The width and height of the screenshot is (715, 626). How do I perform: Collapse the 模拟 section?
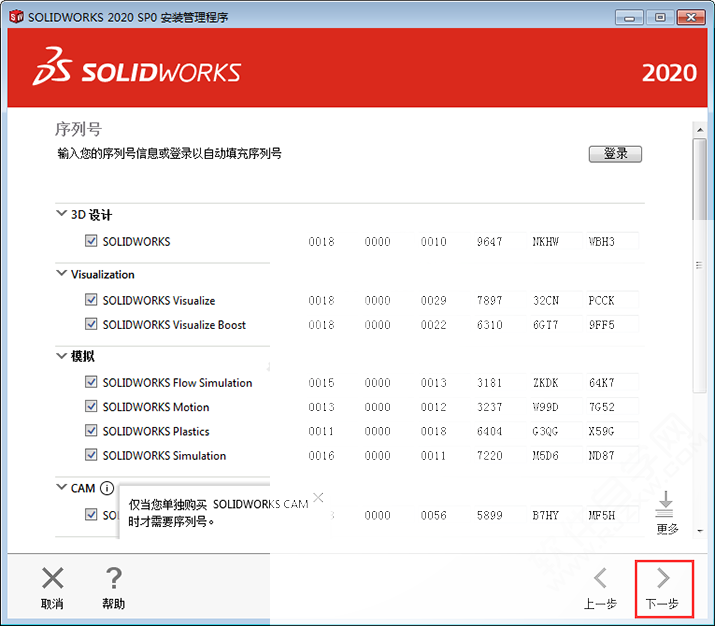click(61, 356)
